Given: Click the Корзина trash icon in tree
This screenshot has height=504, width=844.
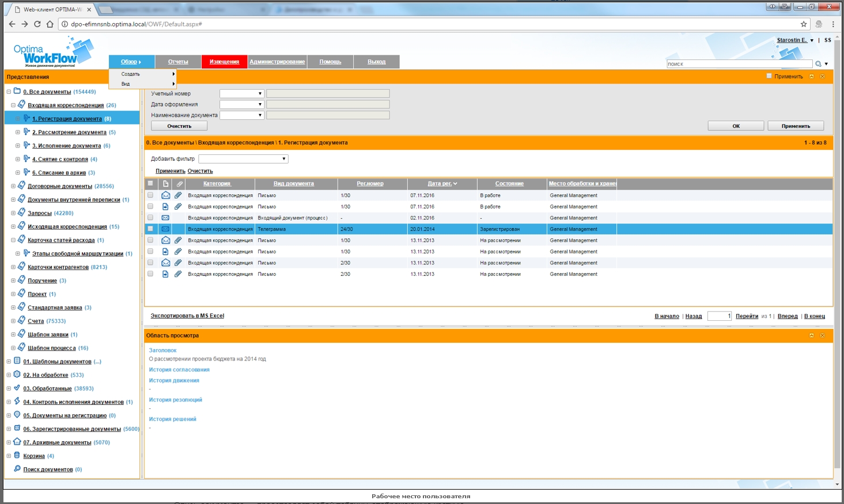Looking at the screenshot, I should [17, 456].
